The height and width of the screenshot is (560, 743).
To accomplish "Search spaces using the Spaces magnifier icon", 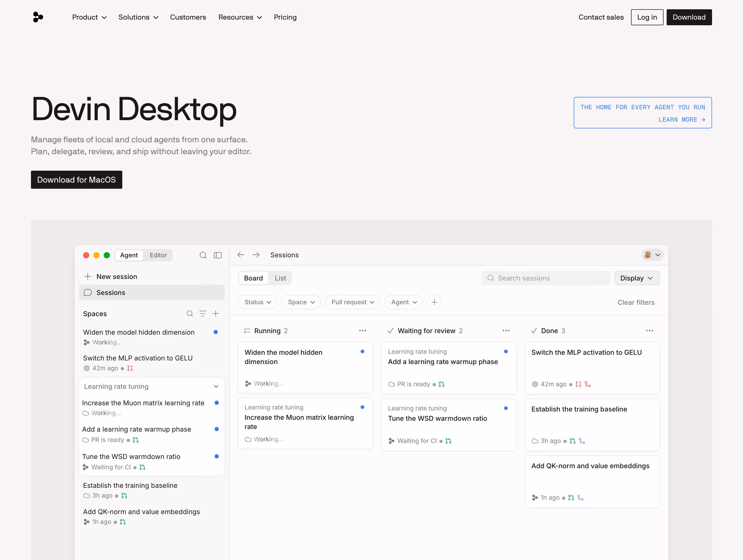I will coord(190,314).
